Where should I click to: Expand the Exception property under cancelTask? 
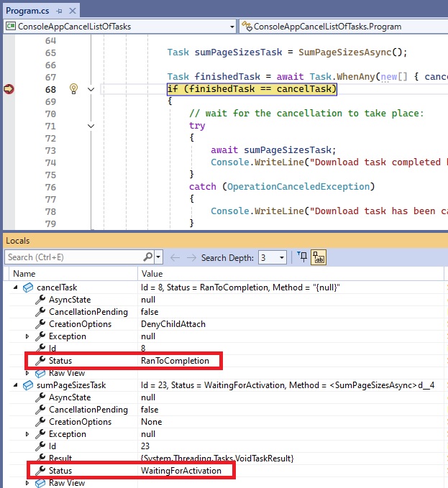click(x=27, y=336)
